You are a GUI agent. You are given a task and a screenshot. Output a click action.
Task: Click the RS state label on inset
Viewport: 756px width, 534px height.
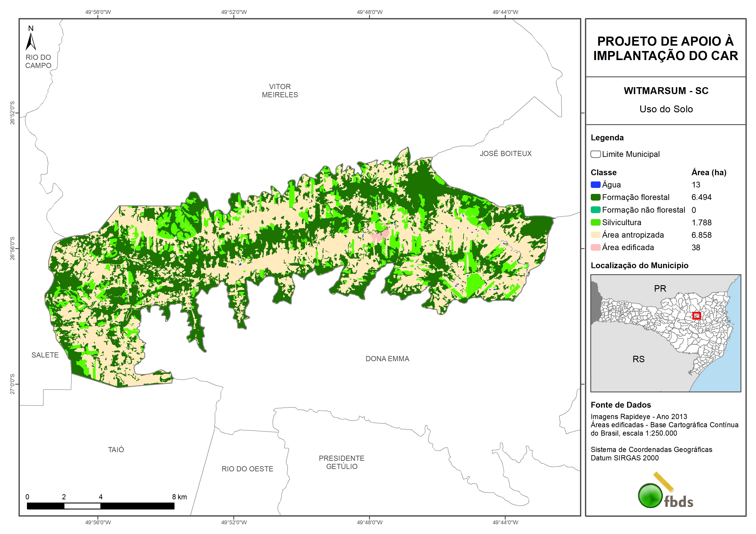(638, 359)
